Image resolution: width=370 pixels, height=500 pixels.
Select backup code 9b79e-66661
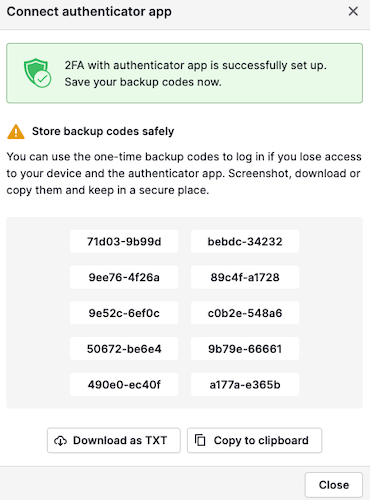(x=245, y=349)
